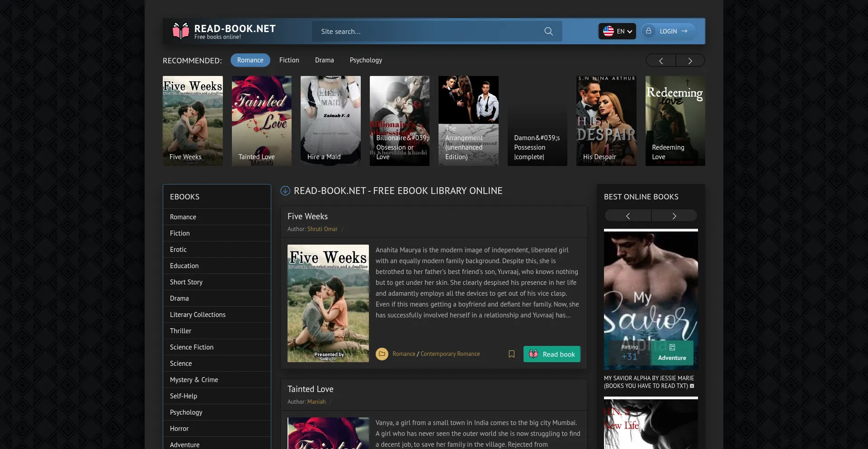Show next best online book
868x449 pixels.
point(674,216)
